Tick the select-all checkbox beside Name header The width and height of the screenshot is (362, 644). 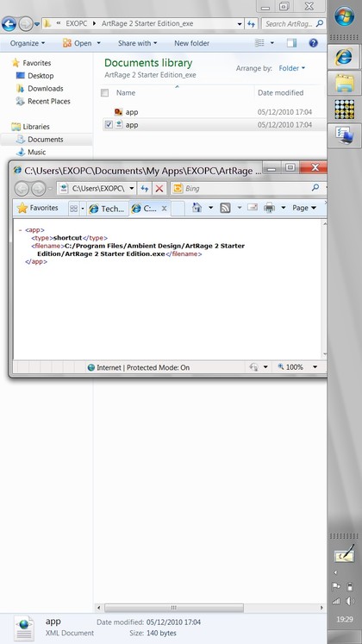click(x=105, y=93)
